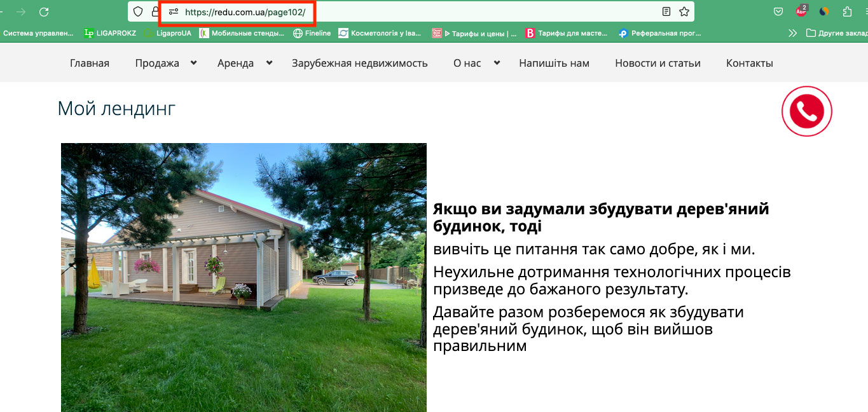868x412 pixels.
Task: Open Зарубежная недвижимость menu item
Action: pyautogui.click(x=359, y=63)
